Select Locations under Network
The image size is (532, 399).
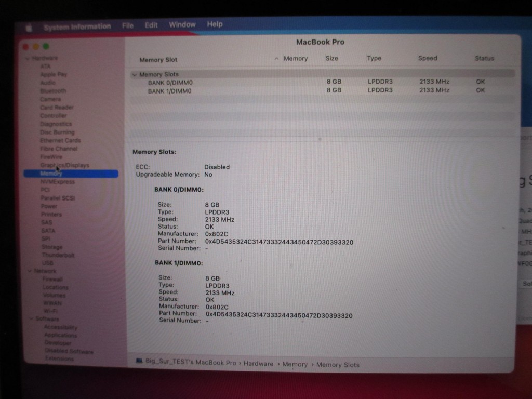[x=56, y=287]
